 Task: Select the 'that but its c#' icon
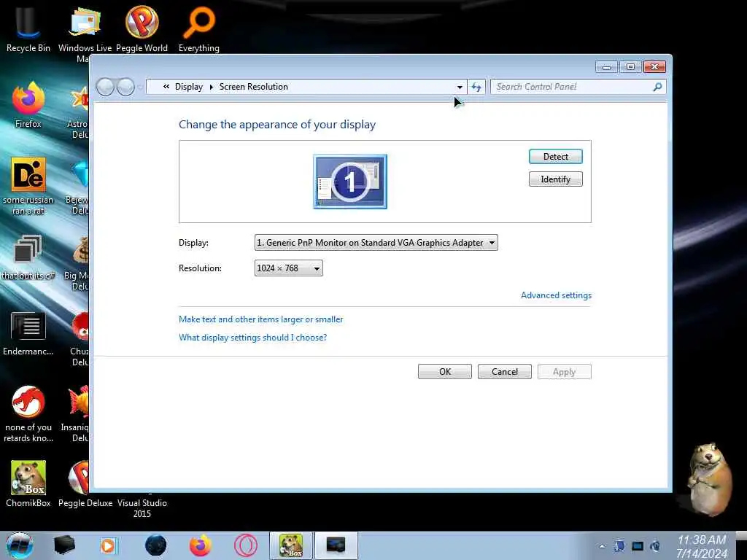pos(28,257)
